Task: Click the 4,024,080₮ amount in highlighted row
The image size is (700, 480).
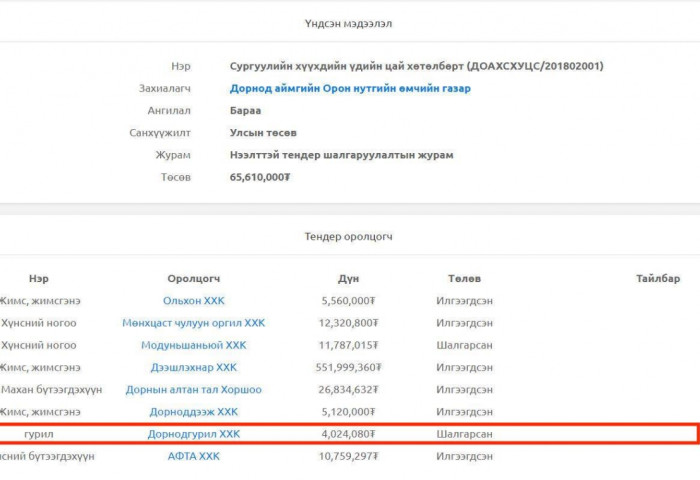Action: click(349, 434)
